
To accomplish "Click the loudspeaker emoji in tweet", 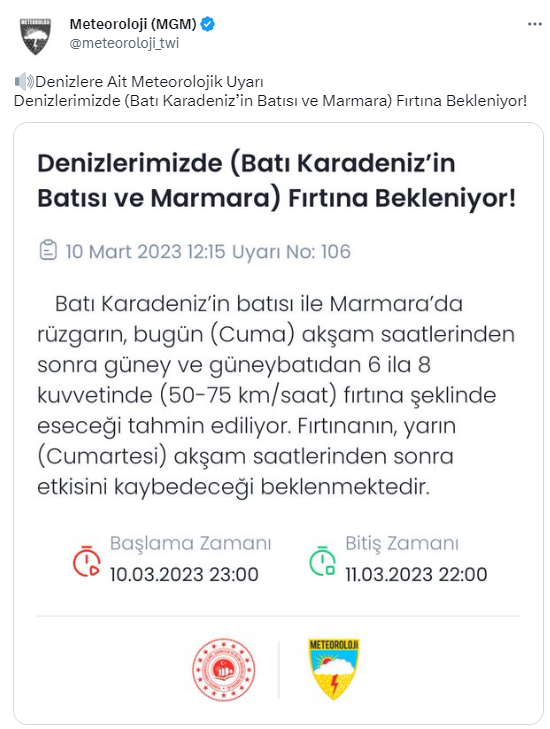I will [24, 82].
